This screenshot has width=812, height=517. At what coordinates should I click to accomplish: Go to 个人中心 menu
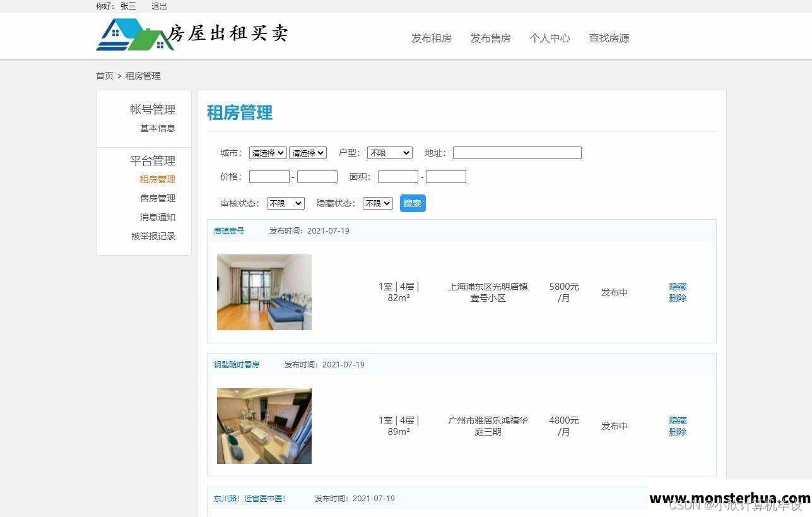(x=550, y=38)
